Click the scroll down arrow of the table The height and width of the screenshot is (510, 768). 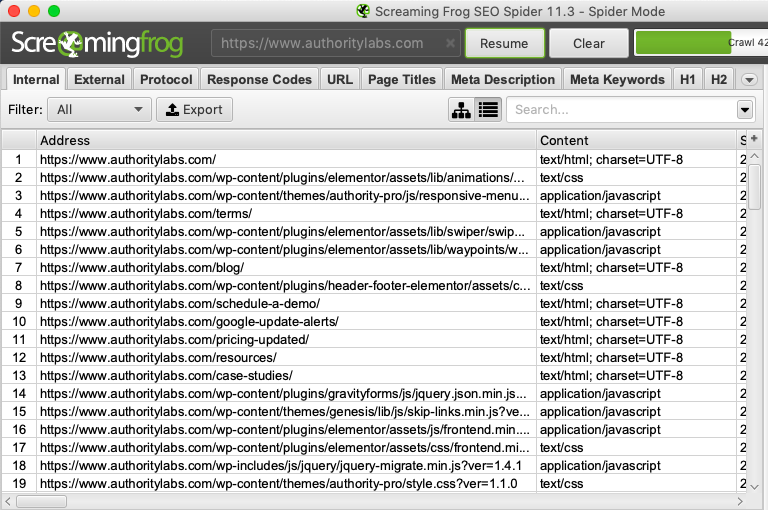(754, 487)
